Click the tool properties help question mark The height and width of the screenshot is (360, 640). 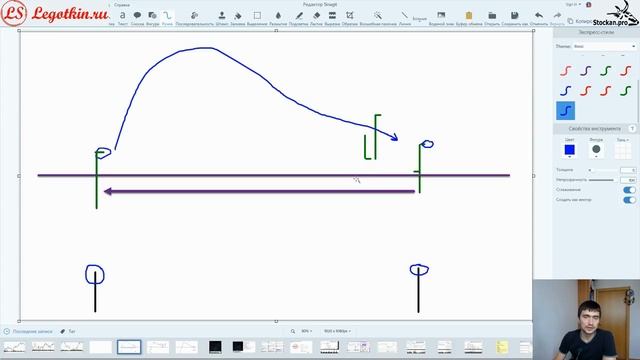point(632,129)
